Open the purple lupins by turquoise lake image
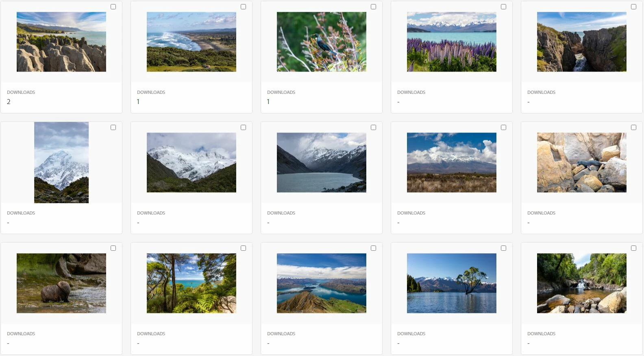This screenshot has width=644, height=356. pyautogui.click(x=452, y=42)
